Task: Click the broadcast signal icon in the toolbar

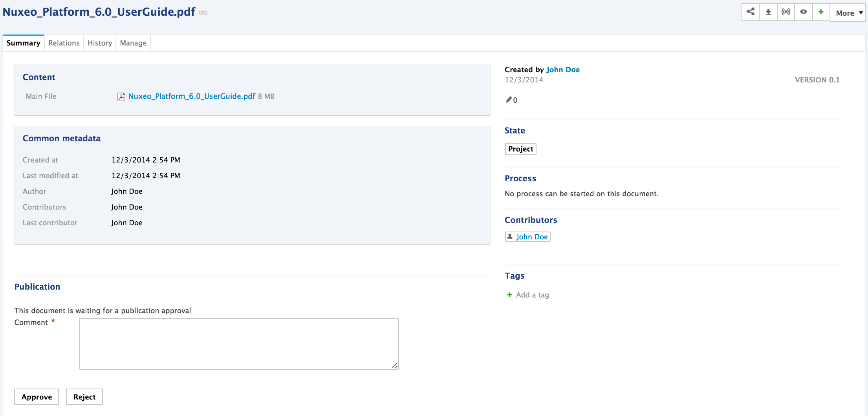Action: coord(786,12)
